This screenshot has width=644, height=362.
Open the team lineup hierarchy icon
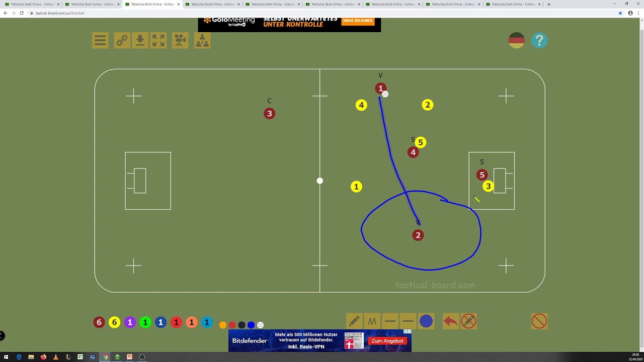202,41
